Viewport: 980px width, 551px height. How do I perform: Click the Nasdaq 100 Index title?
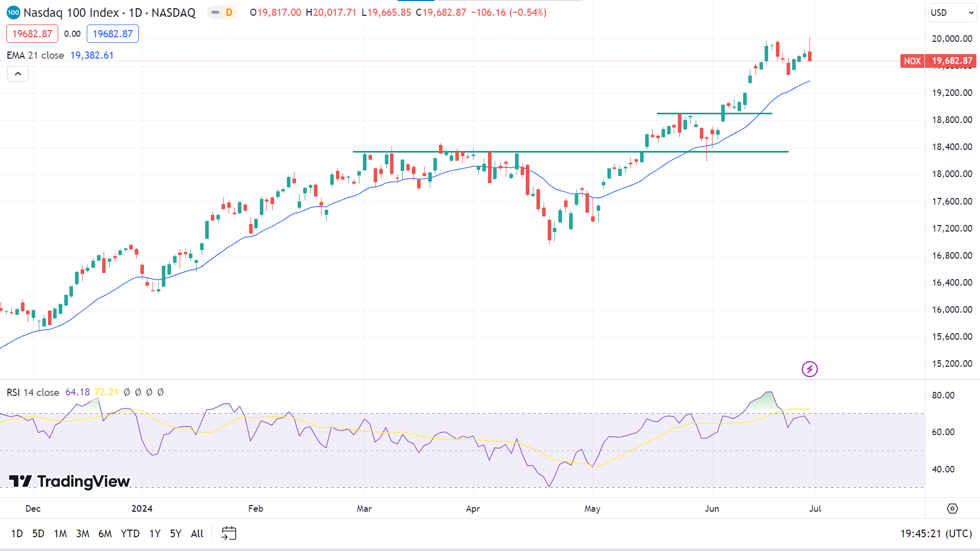pyautogui.click(x=71, y=12)
